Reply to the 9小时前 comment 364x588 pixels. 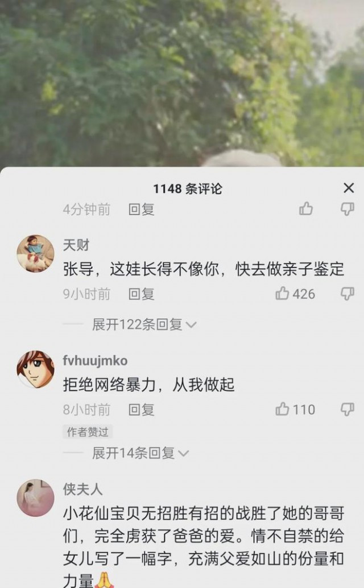[x=141, y=294]
